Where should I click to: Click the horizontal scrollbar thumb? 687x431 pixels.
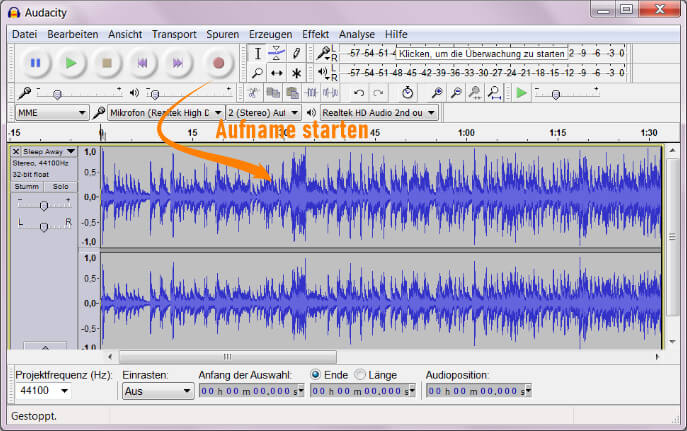click(x=228, y=357)
